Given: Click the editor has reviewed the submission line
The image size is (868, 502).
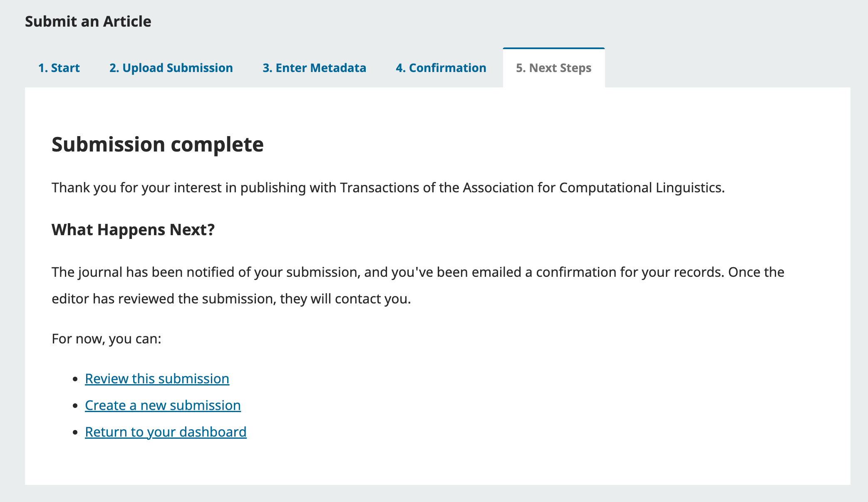Looking at the screenshot, I should (x=231, y=299).
